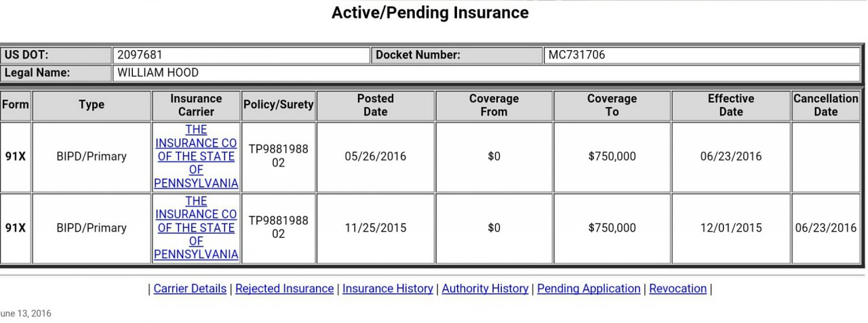The image size is (868, 323).
Task: Click the 11/25/2015 posted date cell
Action: click(375, 228)
